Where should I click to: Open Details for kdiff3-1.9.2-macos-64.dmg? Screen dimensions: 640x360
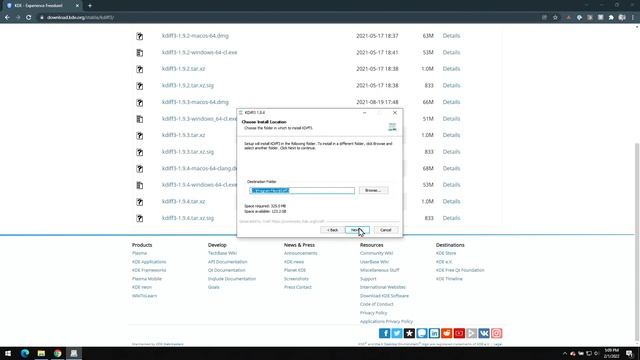point(451,36)
